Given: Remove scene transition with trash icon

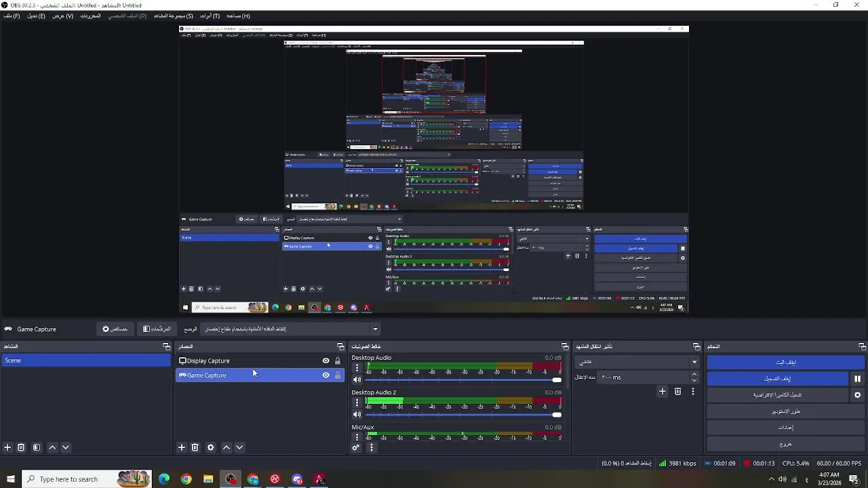Looking at the screenshot, I should (677, 391).
